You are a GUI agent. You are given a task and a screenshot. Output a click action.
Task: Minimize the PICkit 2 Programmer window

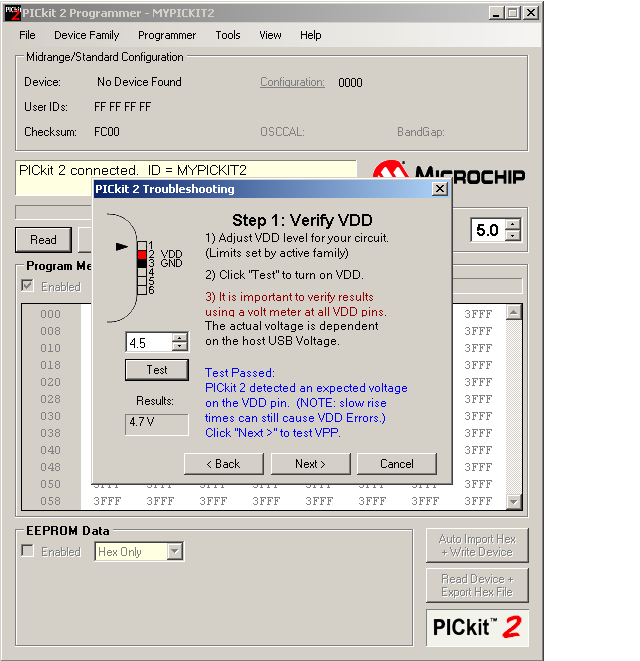pyautogui.click(x=496, y=13)
